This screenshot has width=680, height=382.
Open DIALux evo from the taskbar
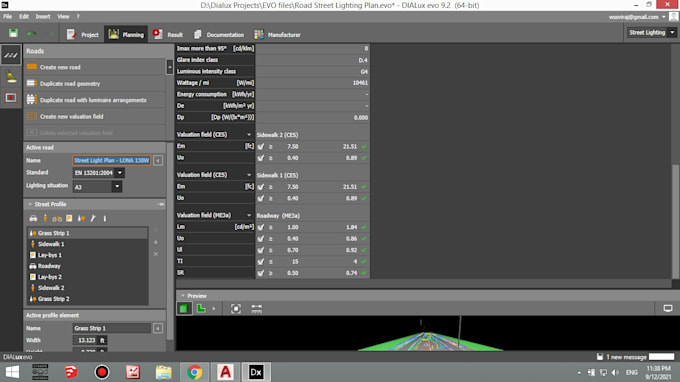coord(256,372)
